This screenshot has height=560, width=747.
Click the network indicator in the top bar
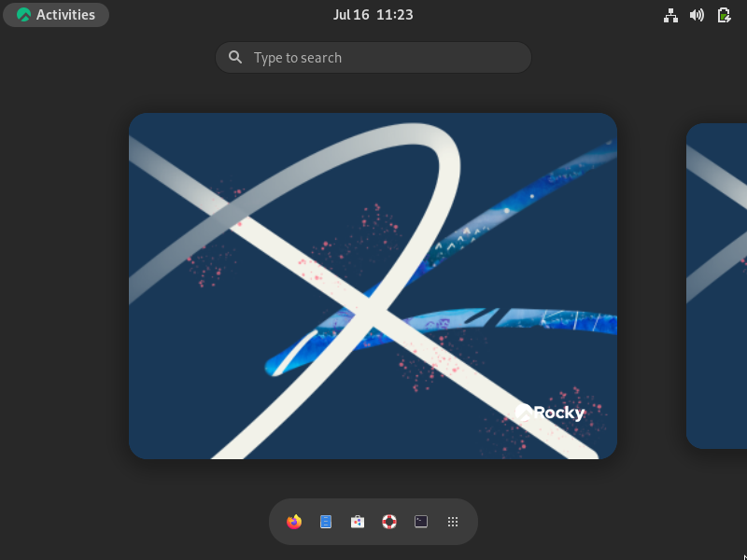coord(670,15)
